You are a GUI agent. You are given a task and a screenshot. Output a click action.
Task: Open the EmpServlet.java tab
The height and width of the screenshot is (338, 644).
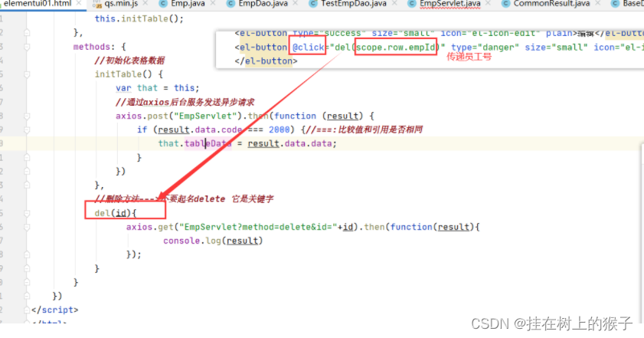coord(449,4)
